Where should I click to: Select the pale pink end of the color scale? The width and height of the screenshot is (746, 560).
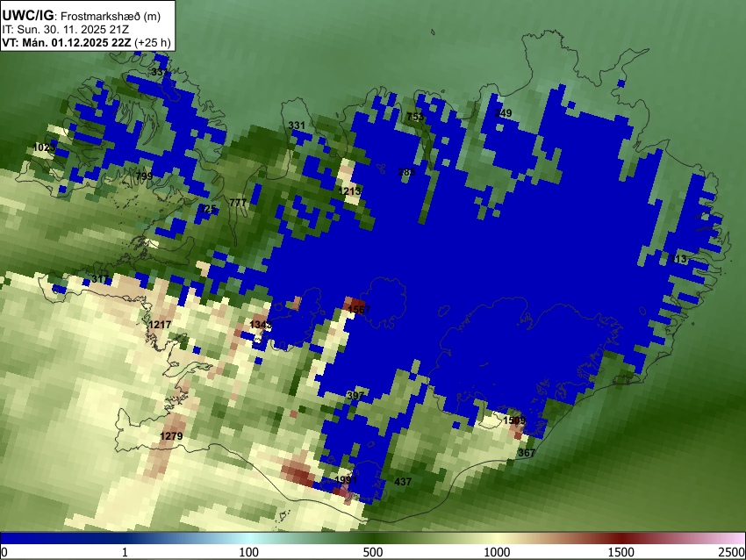[733, 538]
